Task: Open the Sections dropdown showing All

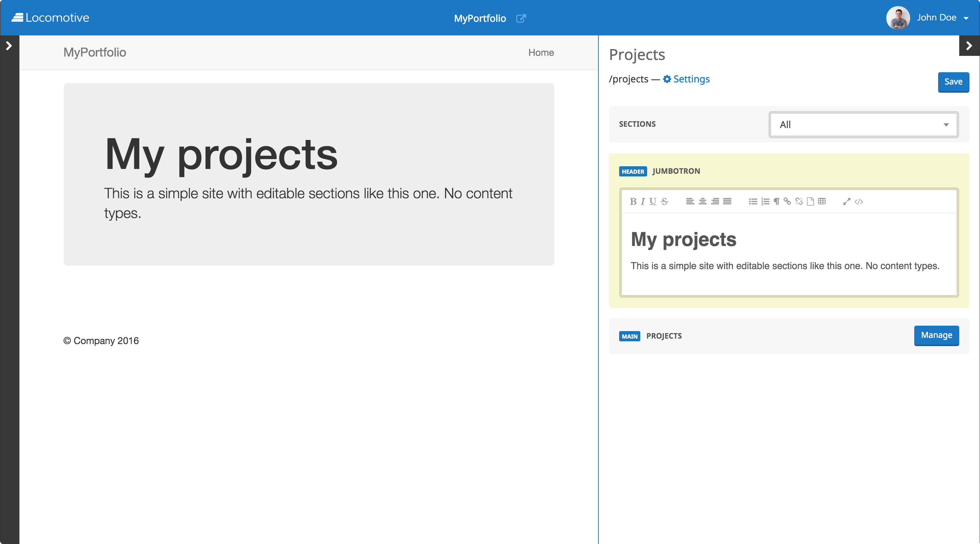Action: tap(863, 125)
